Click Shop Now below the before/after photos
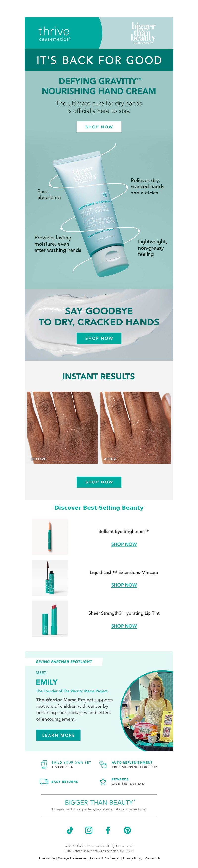198x868 pixels. (99, 482)
